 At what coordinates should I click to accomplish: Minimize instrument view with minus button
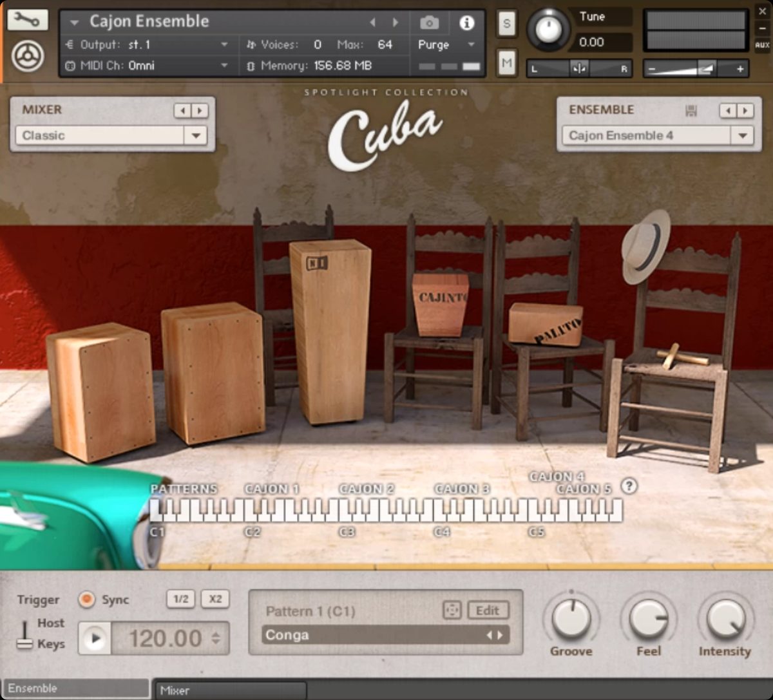(x=762, y=29)
